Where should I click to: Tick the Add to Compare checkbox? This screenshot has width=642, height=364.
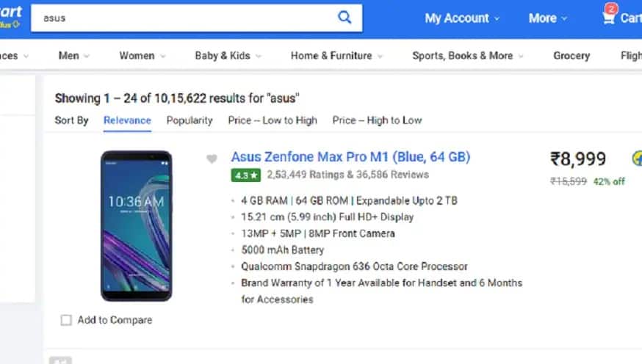pyautogui.click(x=67, y=320)
